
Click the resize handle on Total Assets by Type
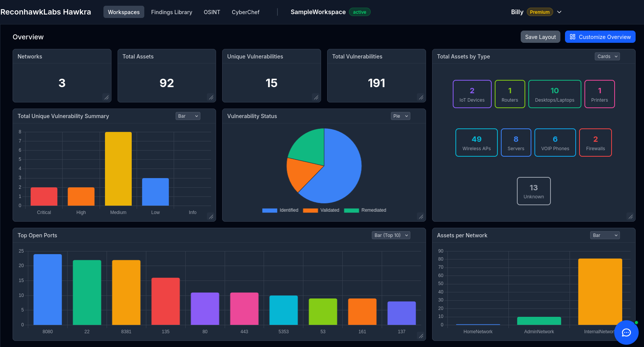[x=630, y=217]
